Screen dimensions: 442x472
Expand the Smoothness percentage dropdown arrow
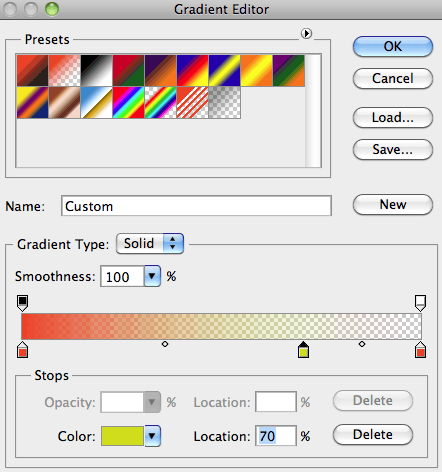click(x=152, y=276)
